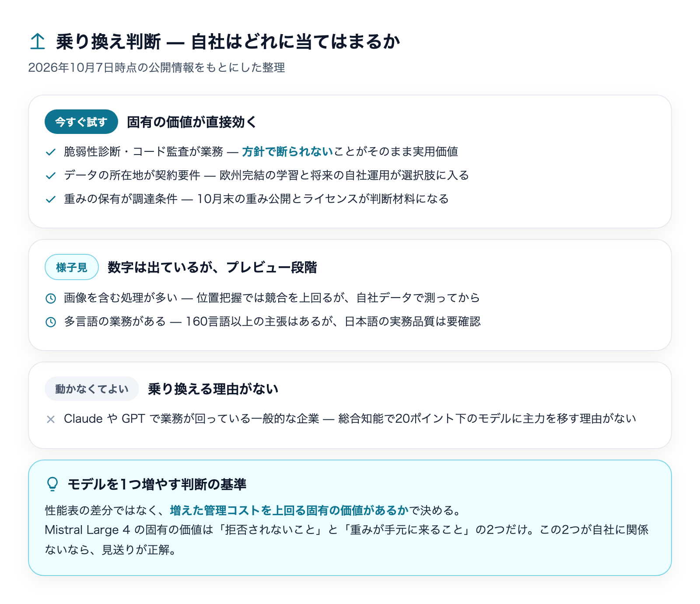Click the subtitle 2026年10月7日時点の公開情報をもとにした整理

[157, 67]
